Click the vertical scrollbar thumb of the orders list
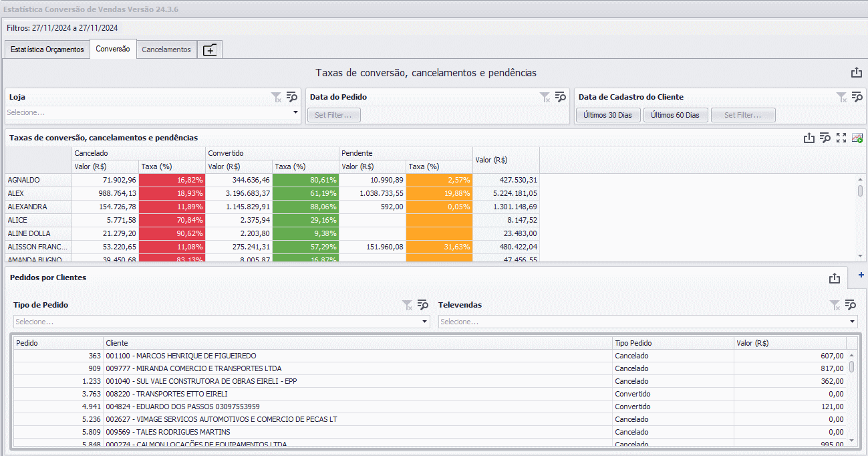 (851, 366)
